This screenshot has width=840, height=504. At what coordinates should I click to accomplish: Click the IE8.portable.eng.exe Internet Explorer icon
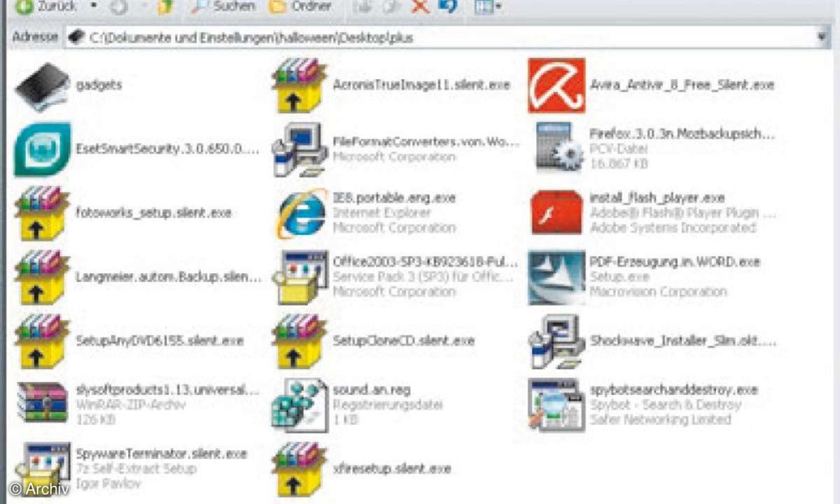(302, 213)
